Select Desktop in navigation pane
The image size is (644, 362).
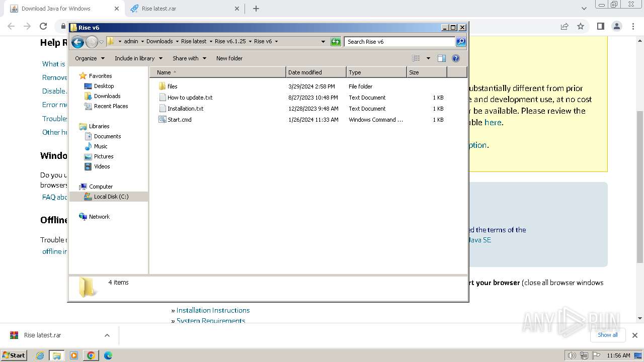pyautogui.click(x=104, y=86)
